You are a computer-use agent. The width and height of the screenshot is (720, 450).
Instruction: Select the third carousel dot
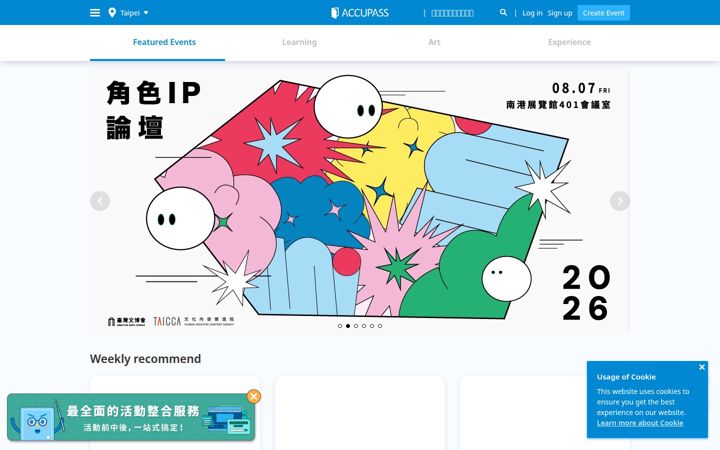(356, 326)
